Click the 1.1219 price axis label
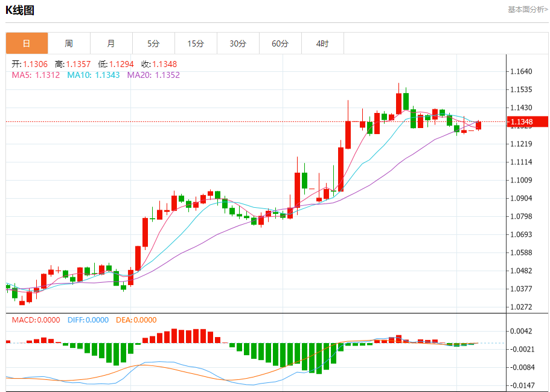The image size is (550, 392). [521, 144]
